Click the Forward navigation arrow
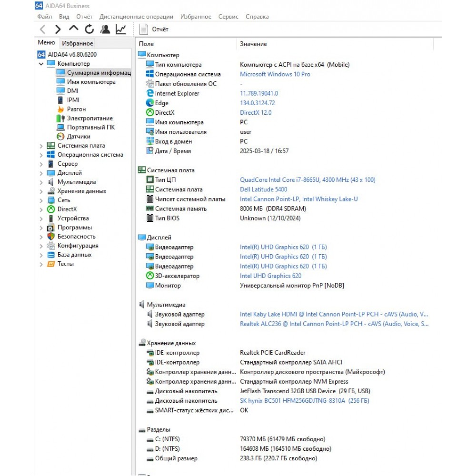Image resolution: width=476 pixels, height=476 pixels. tap(58, 30)
